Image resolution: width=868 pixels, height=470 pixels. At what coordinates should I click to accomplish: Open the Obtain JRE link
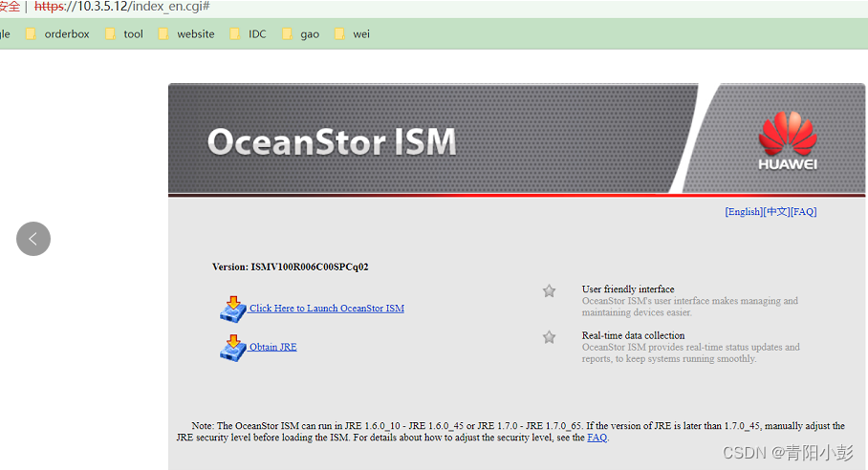(272, 348)
